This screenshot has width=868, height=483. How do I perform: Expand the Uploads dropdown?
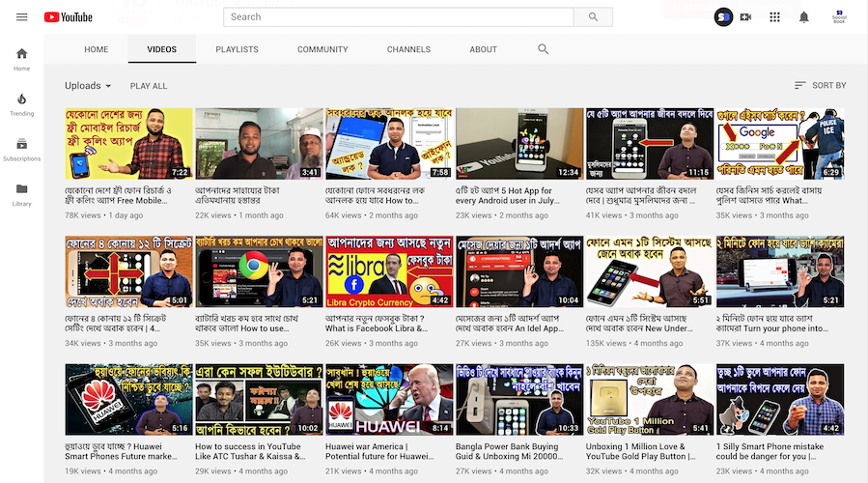point(88,86)
